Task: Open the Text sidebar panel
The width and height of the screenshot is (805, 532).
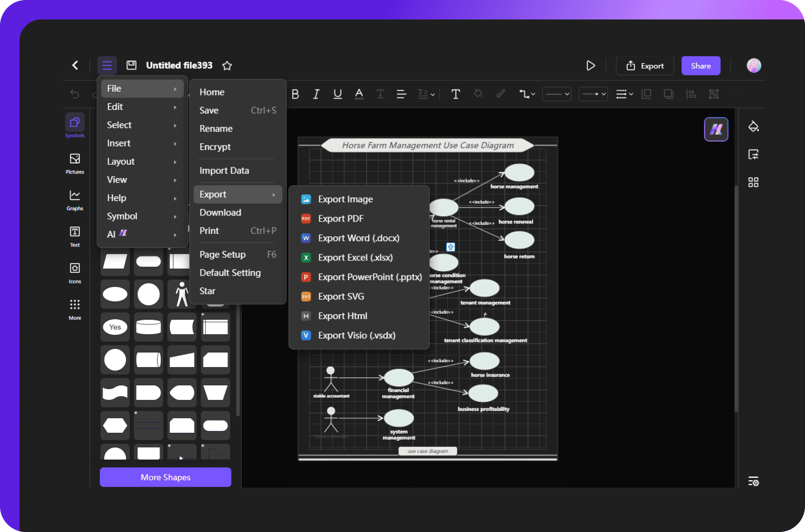Action: (x=75, y=236)
